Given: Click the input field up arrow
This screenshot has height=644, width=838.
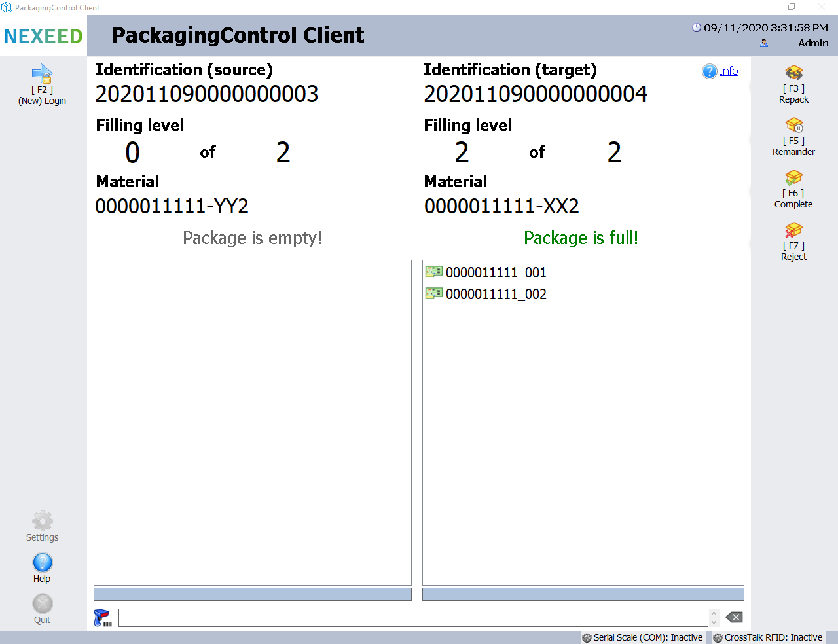Looking at the screenshot, I should pyautogui.click(x=714, y=614).
